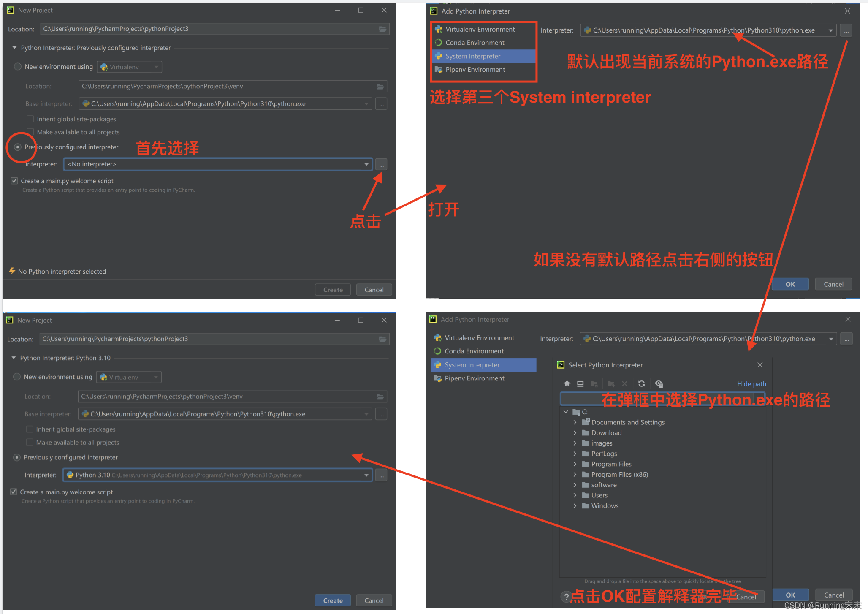Expand the Program Files (x86) folder
Viewport: 868px width, 614px height.
(575, 475)
